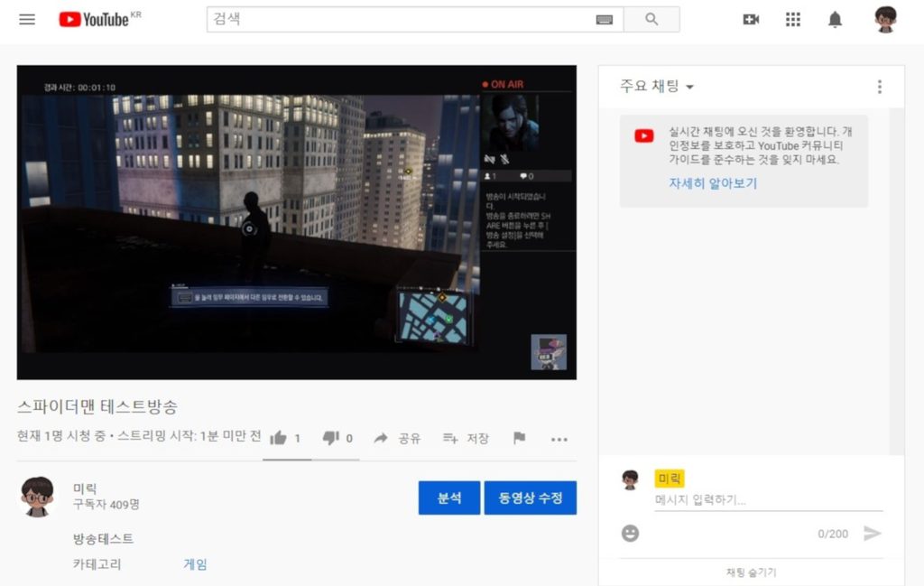Open the 미릭 channel name link
Viewport: 924px width, 586px height.
click(85, 488)
